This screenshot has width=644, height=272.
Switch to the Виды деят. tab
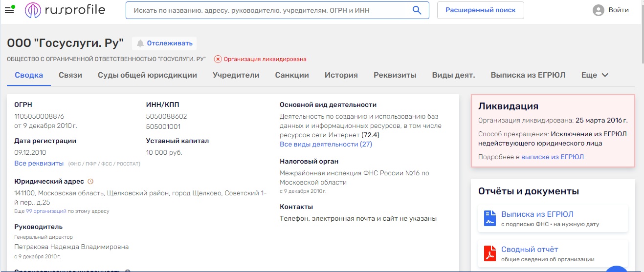pos(453,75)
